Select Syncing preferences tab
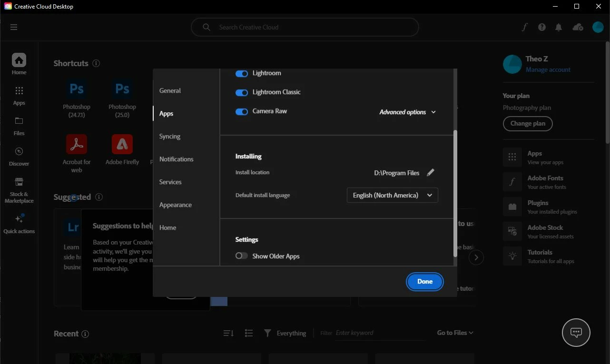610x364 pixels. pos(170,136)
